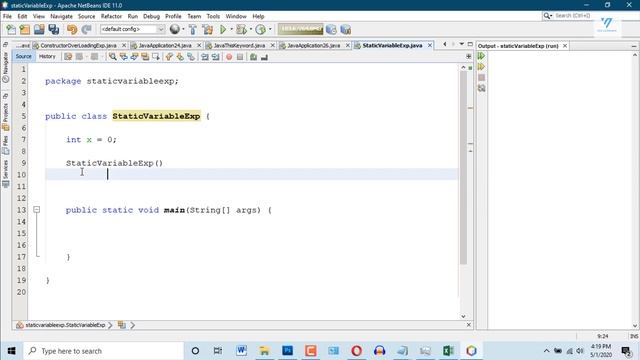This screenshot has width=640, height=360.
Task: Click the Shift Line Right icon in editor toolbar
Action: 216,57
